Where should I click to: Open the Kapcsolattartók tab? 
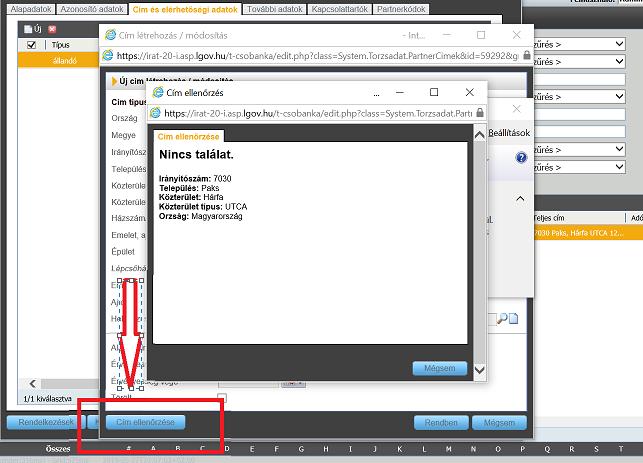tap(340, 9)
